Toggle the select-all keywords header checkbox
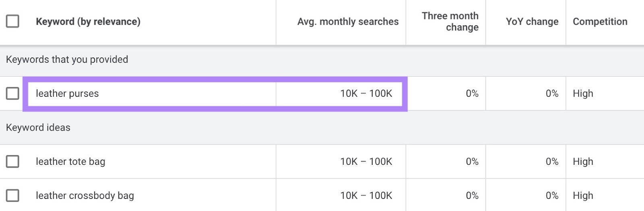The image size is (644, 211). click(x=12, y=21)
